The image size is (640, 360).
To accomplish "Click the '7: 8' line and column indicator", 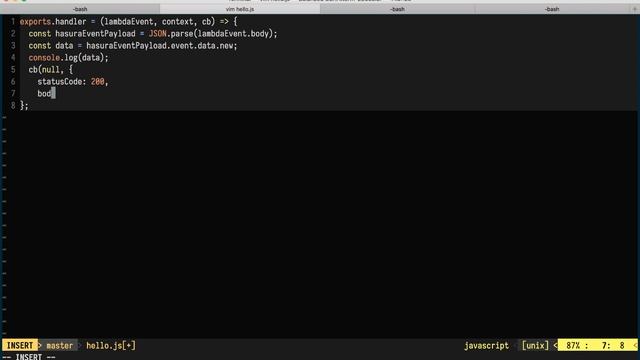I will click(613, 346).
